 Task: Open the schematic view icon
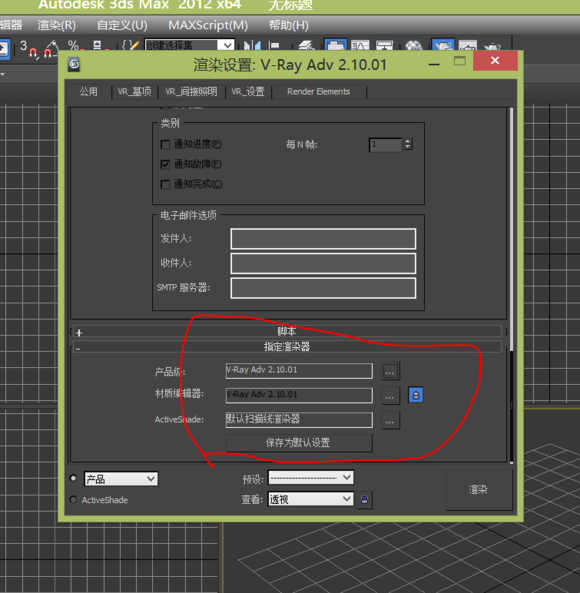[x=385, y=46]
